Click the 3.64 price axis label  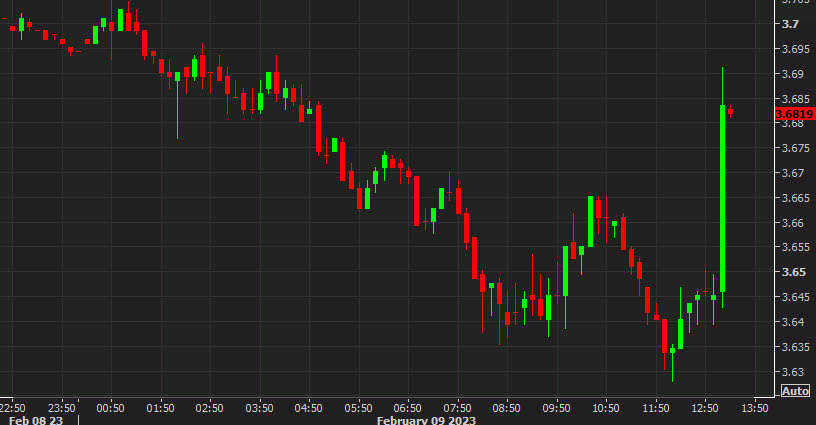(x=792, y=322)
